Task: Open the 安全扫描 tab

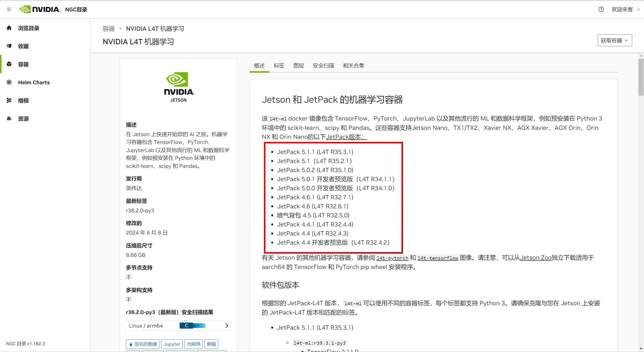Action: point(323,65)
